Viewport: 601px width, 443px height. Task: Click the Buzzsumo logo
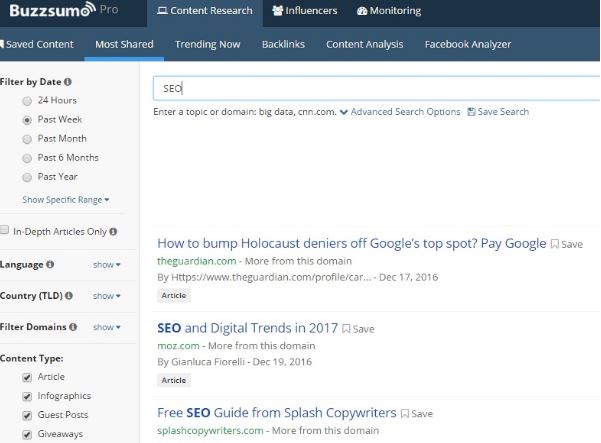click(x=48, y=12)
